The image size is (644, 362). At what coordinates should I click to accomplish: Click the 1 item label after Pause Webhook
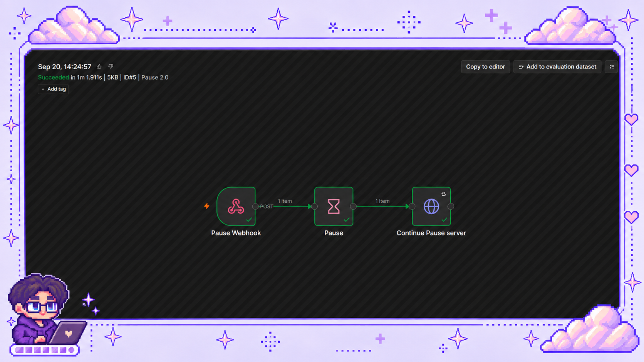point(285,201)
